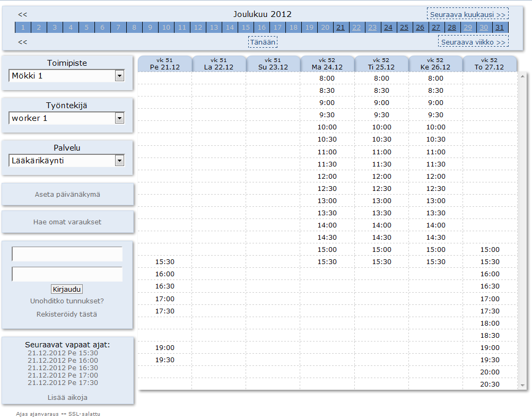Jump to next week via Seuraava viikko

tap(473, 42)
